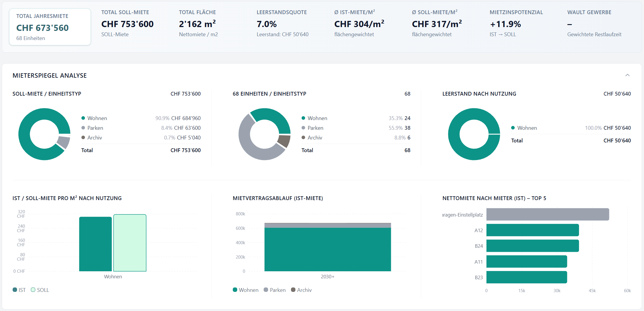This screenshot has width=644, height=311.
Task: Click the Leerstand nach Nutzung donut chart
Action: click(x=474, y=134)
